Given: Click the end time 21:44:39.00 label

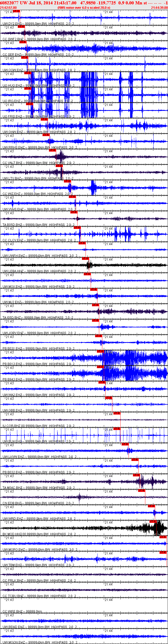Looking at the screenshot, I should pyautogui.click(x=159, y=8).
